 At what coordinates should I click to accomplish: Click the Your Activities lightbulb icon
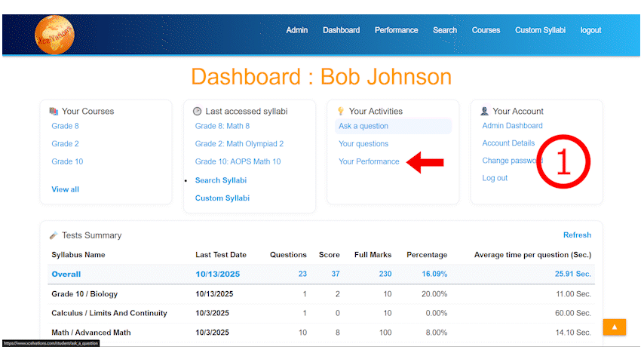tap(341, 111)
